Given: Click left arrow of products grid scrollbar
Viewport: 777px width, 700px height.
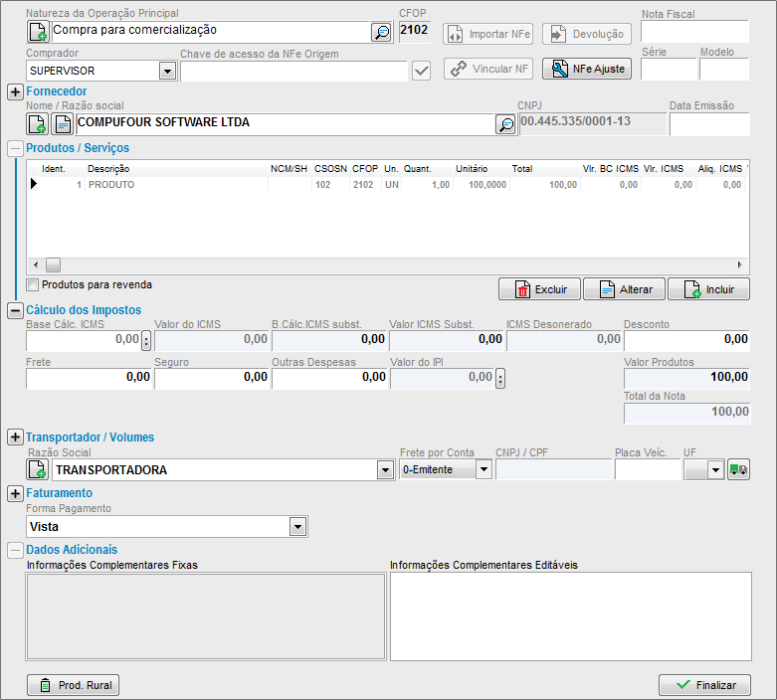Looking at the screenshot, I should [x=36, y=265].
